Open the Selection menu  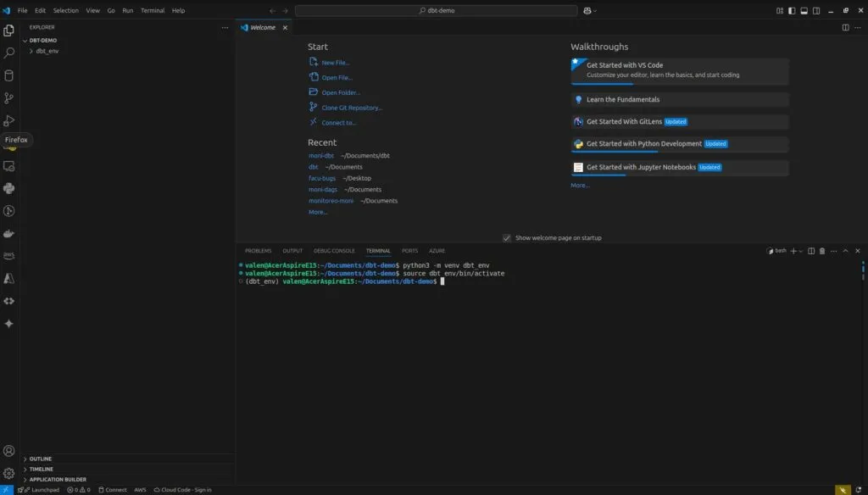coord(66,10)
